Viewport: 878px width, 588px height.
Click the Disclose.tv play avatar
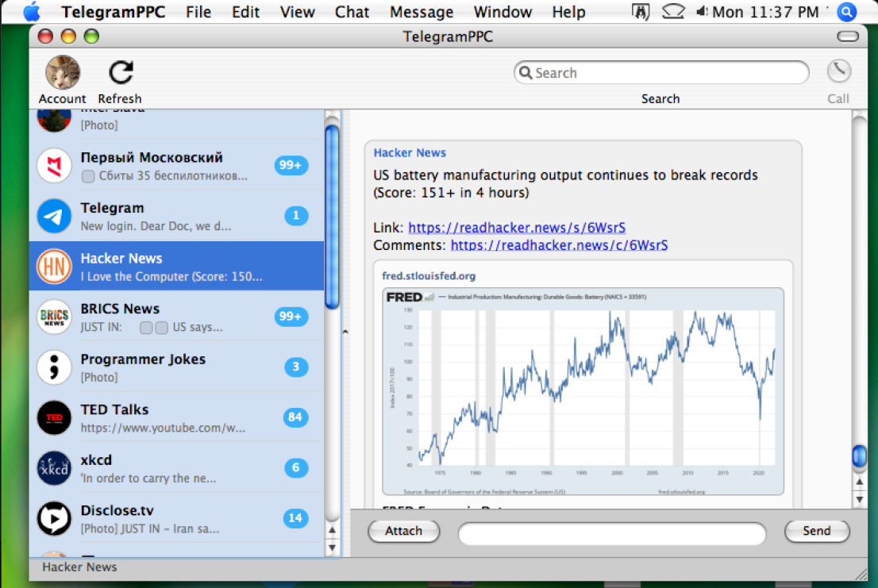click(x=54, y=518)
